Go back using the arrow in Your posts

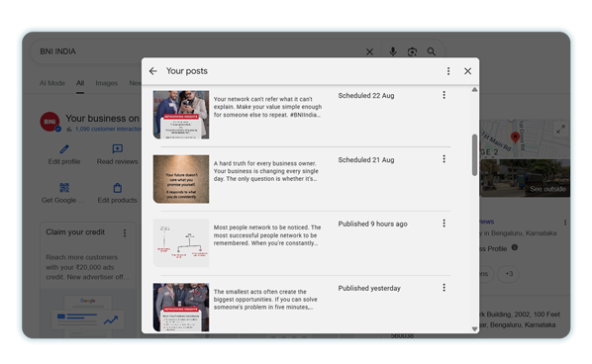pyautogui.click(x=152, y=71)
